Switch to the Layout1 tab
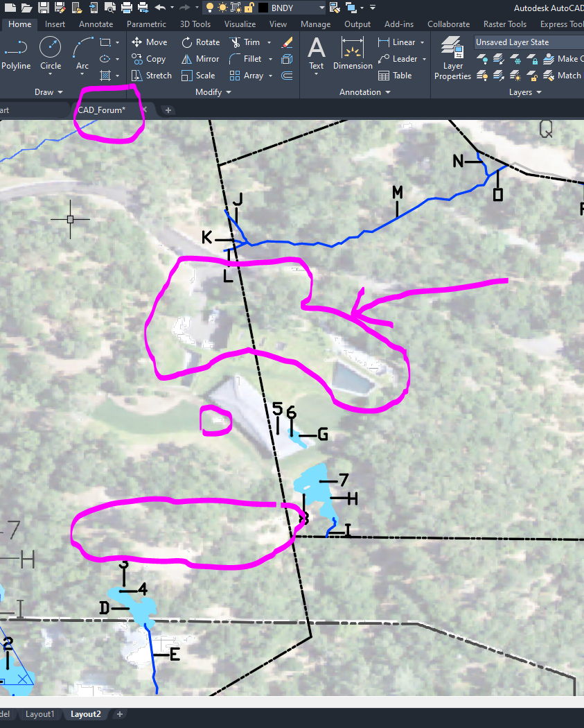Viewport: 584px width, 728px height. coord(39,713)
